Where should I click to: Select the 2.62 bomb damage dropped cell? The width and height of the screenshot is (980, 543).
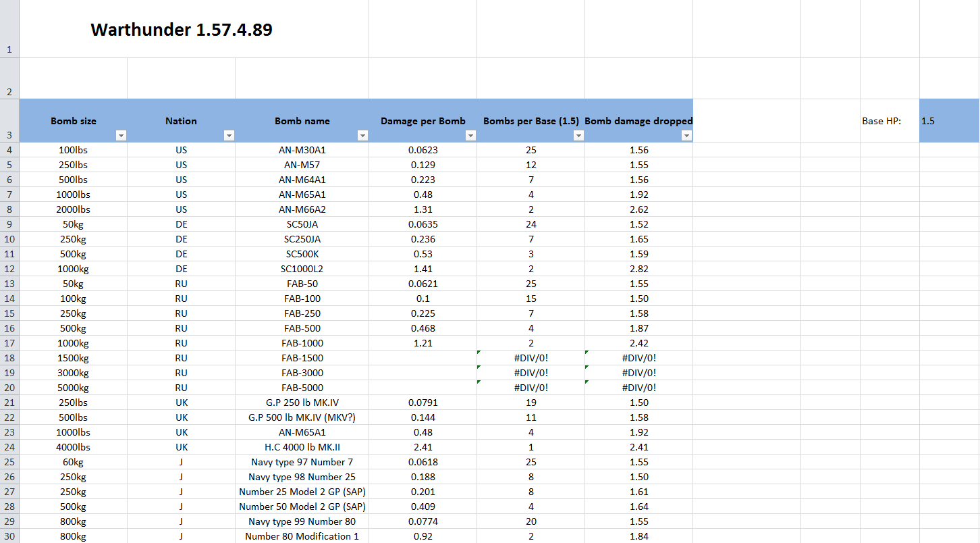click(x=638, y=209)
